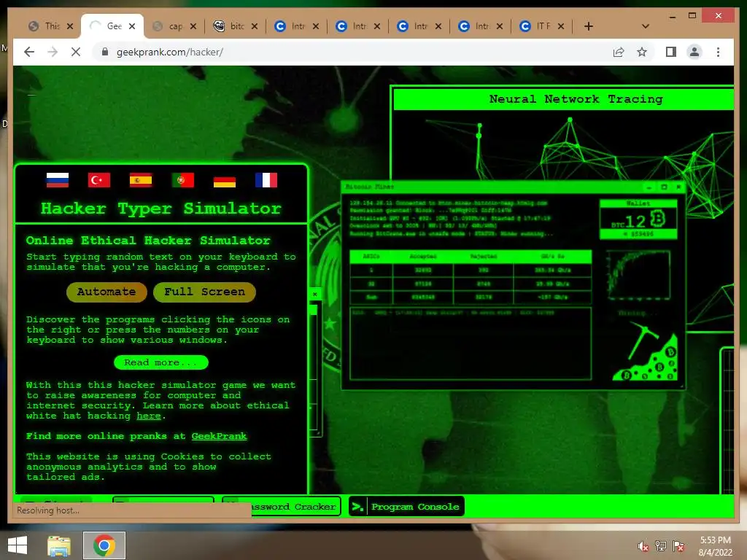Open Chrome's three-dot menu
Viewport: 747px width, 560px height.
[x=719, y=52]
